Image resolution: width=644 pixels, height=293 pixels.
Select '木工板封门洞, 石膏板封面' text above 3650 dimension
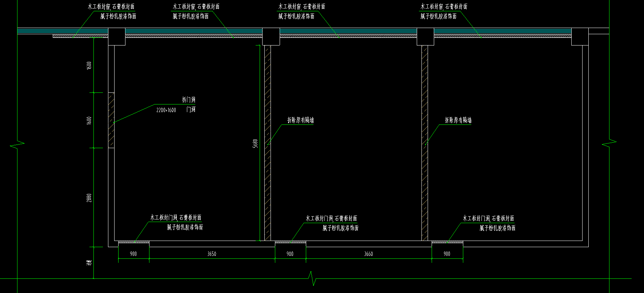tap(176, 218)
